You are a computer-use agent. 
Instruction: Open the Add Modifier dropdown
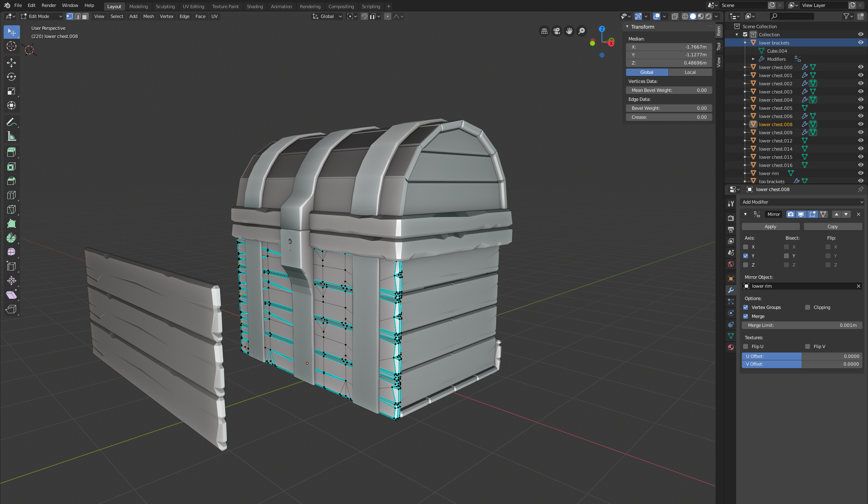tap(801, 202)
